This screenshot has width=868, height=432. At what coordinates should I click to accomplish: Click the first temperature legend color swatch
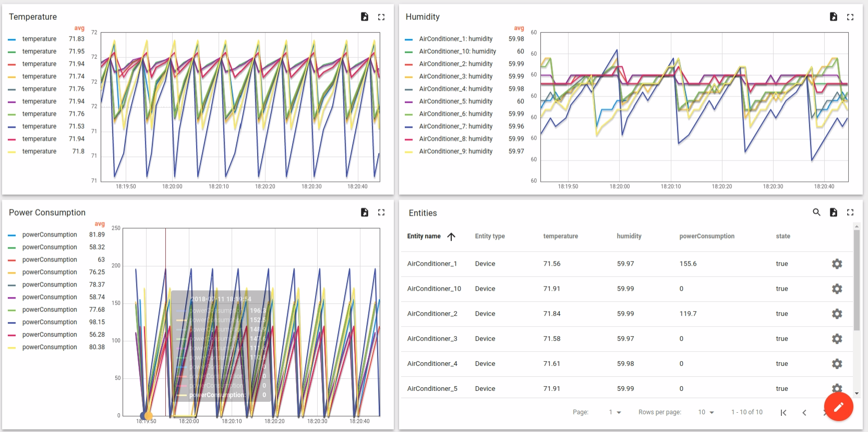[12, 39]
